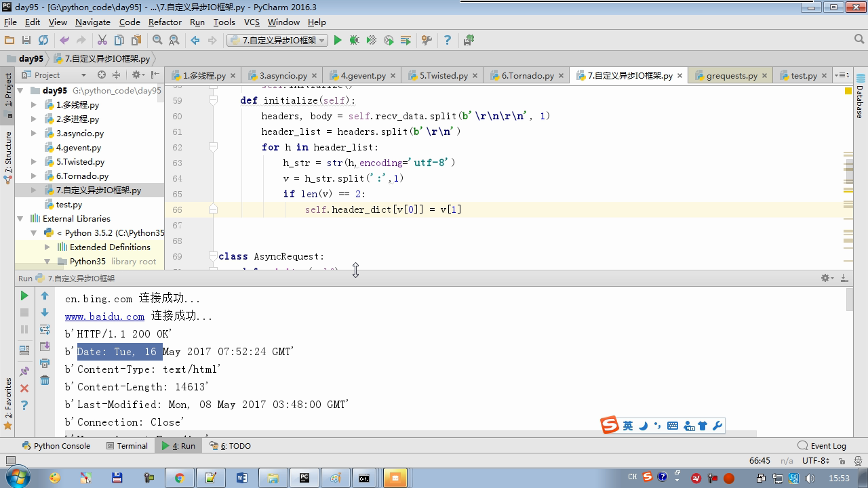Start debugging with the toolbar Debug bug icon

coord(354,41)
